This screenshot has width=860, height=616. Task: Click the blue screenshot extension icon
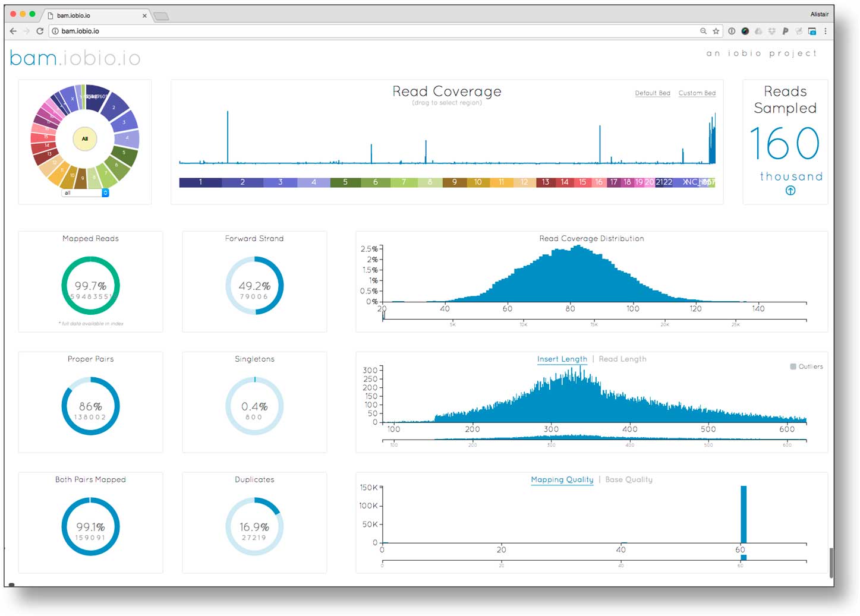[x=812, y=31]
